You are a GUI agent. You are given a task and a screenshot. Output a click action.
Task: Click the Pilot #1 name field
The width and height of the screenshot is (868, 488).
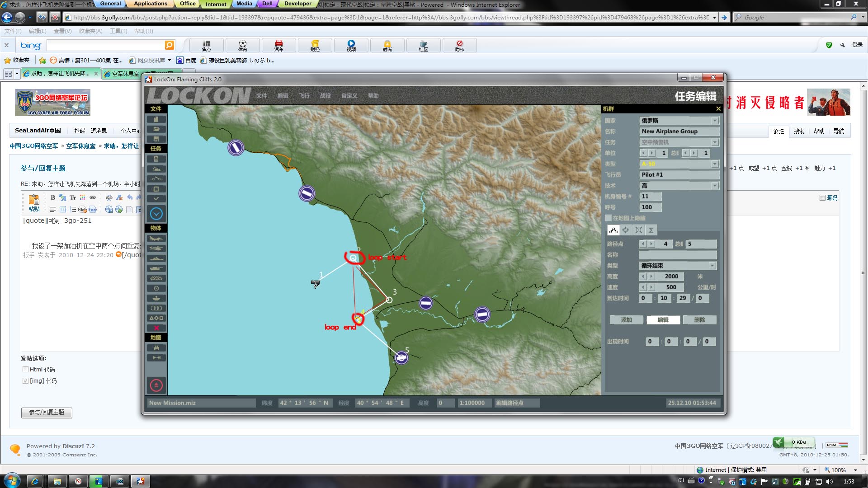point(679,175)
